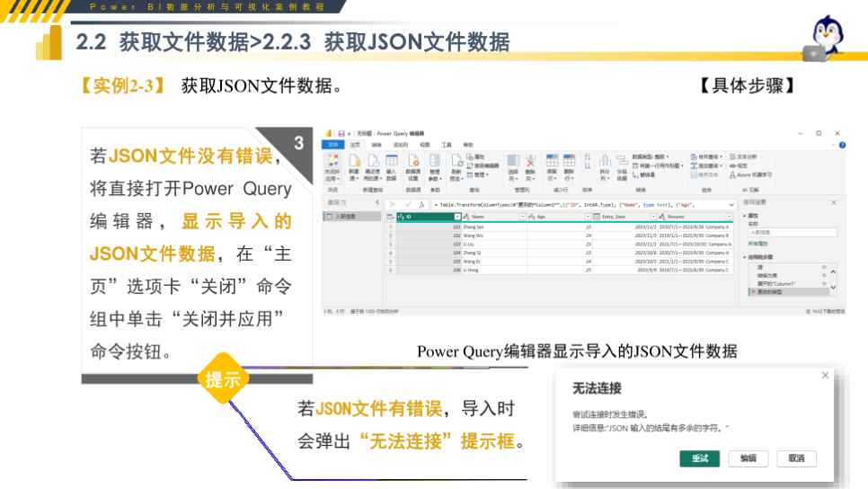Switch to the Add Column (添加列) tab
Image resolution: width=868 pixels, height=489 pixels.
coord(400,145)
